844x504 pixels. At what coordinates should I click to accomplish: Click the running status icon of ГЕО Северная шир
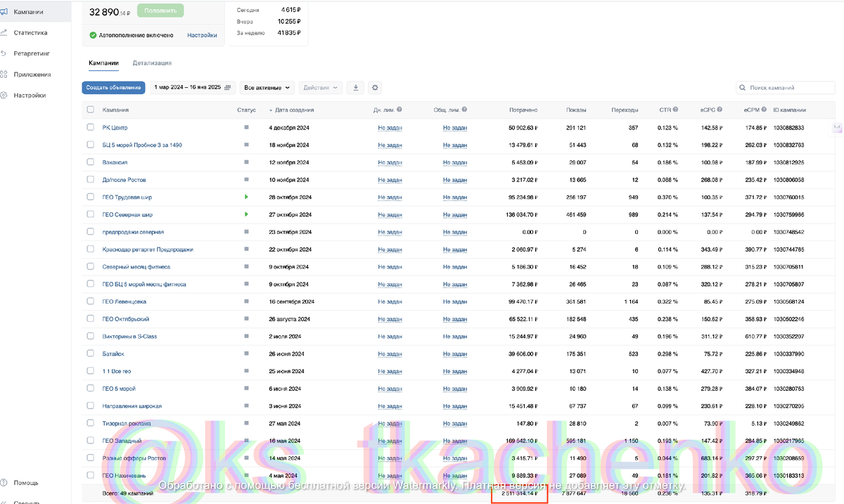(x=247, y=214)
